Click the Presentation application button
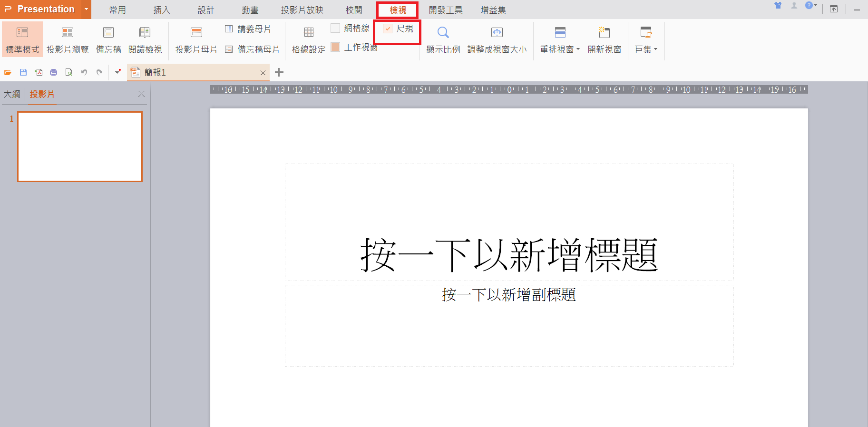The image size is (868, 427). 41,9
